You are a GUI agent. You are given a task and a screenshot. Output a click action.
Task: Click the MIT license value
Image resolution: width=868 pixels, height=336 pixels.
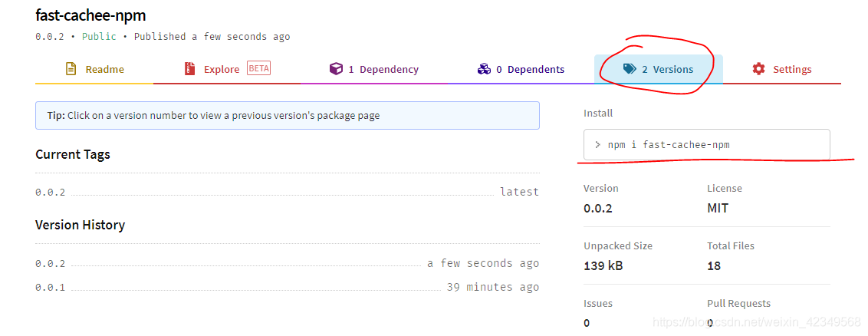[718, 208]
